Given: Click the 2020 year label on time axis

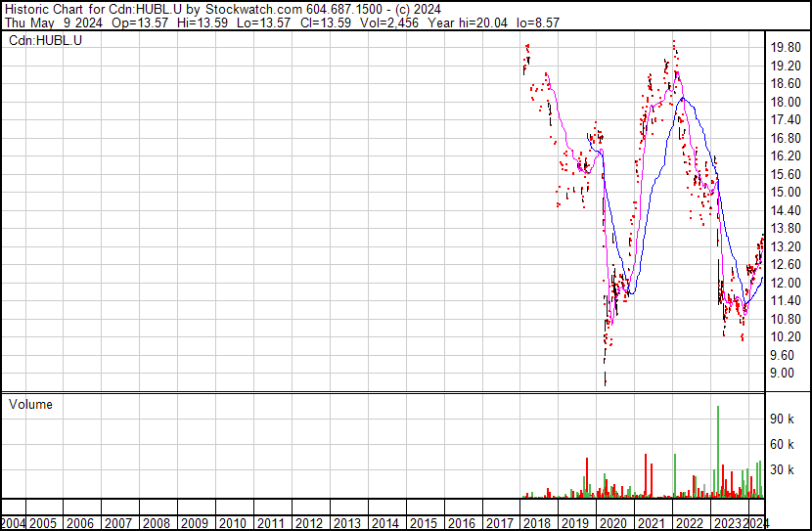Looking at the screenshot, I should (614, 523).
